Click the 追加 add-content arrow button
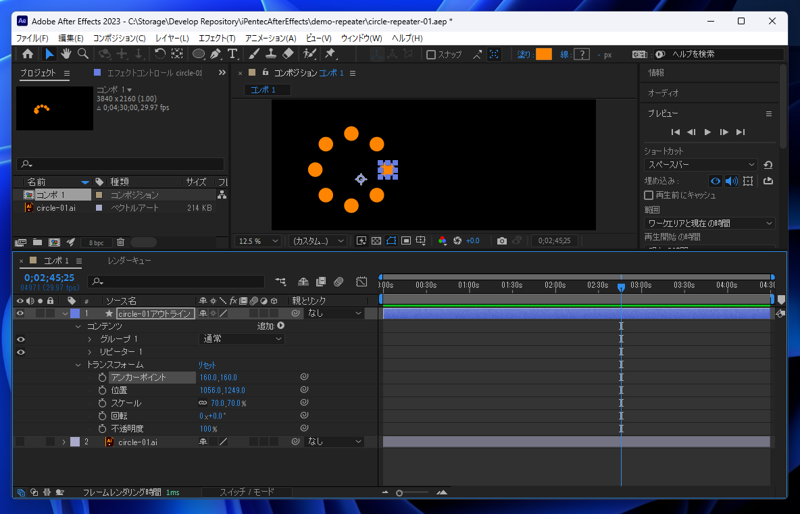The height and width of the screenshot is (514, 800). tap(281, 326)
